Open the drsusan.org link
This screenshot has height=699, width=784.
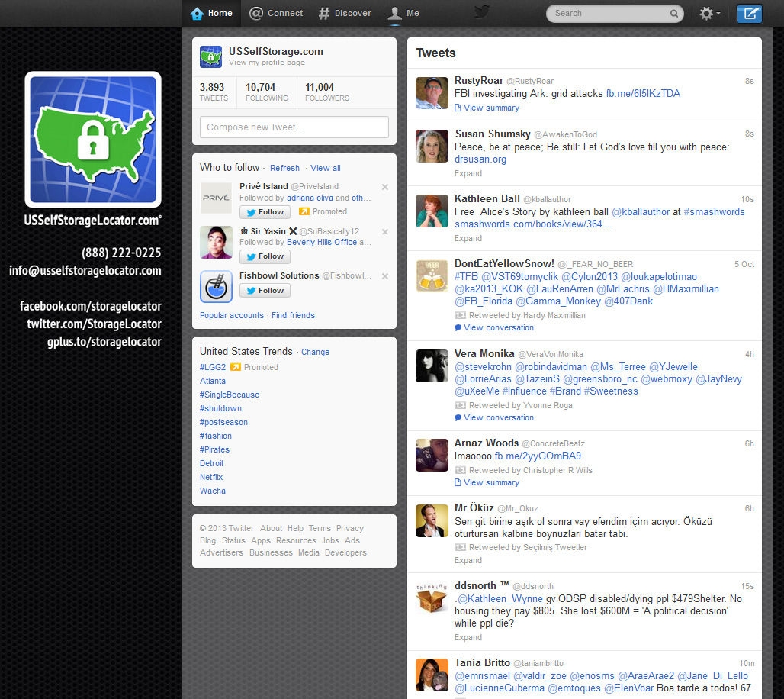[480, 159]
